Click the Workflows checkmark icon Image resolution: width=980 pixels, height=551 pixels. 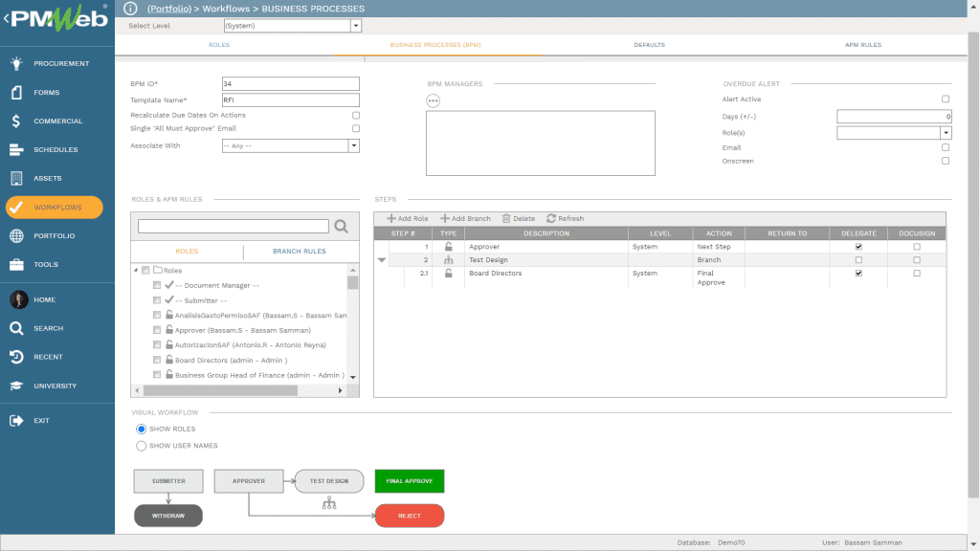point(16,207)
